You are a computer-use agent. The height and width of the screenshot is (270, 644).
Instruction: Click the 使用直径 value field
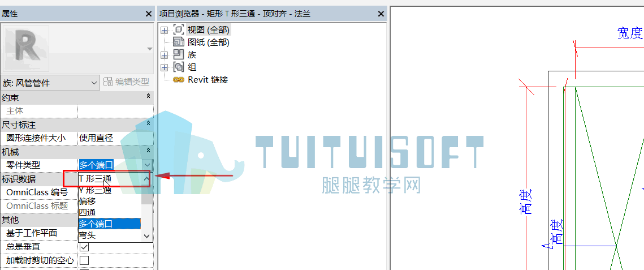115,138
